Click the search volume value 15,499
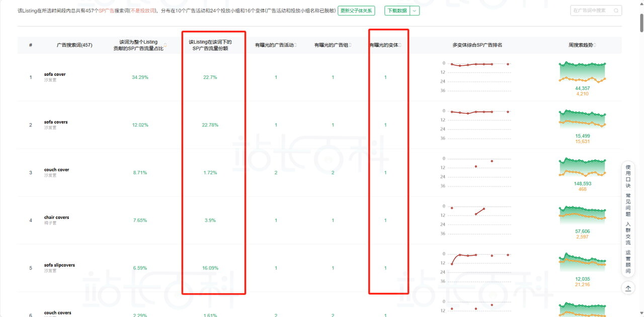 (x=582, y=136)
